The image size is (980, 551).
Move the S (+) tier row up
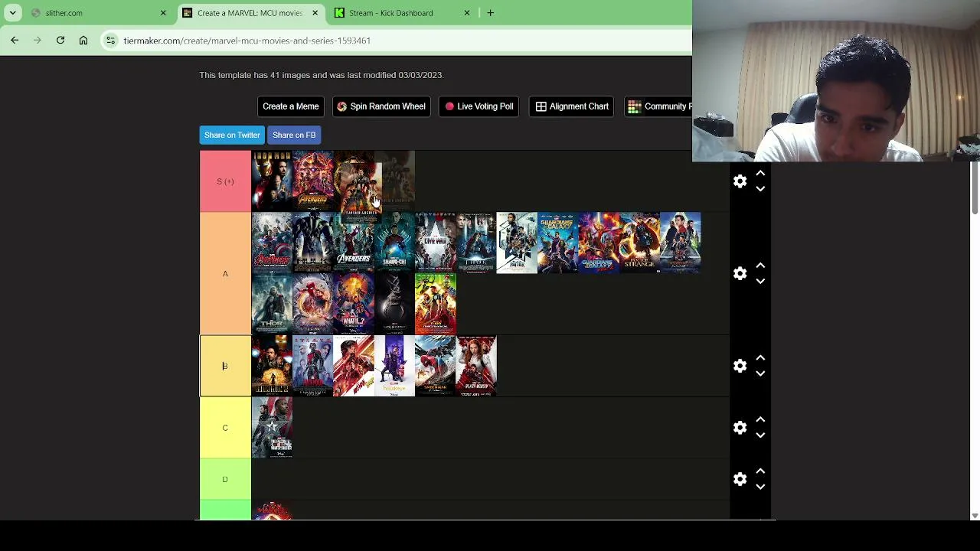point(760,174)
